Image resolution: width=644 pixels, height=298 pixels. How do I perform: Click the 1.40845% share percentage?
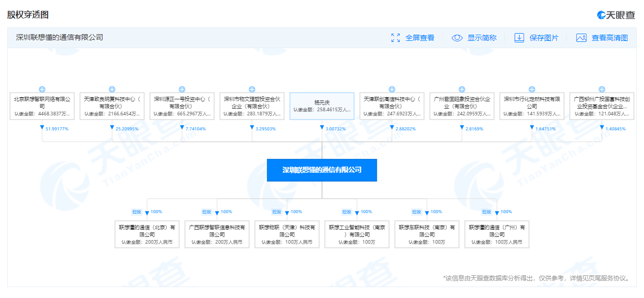[x=616, y=129]
